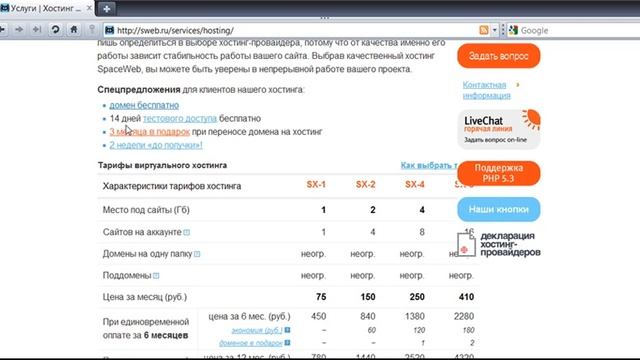The width and height of the screenshot is (640, 360).
Task: Click info icon beside 'Сайтов на аккаунте'
Action: (187, 232)
